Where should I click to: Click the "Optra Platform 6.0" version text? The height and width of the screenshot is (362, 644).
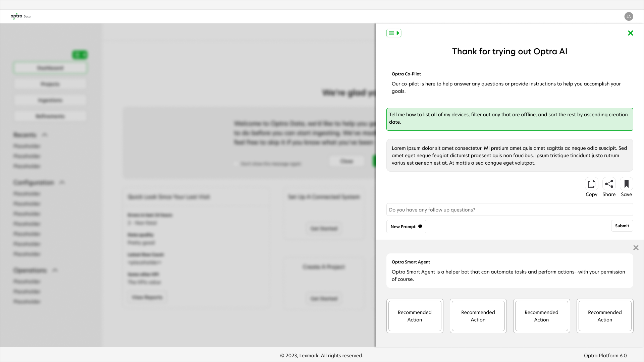(x=605, y=355)
